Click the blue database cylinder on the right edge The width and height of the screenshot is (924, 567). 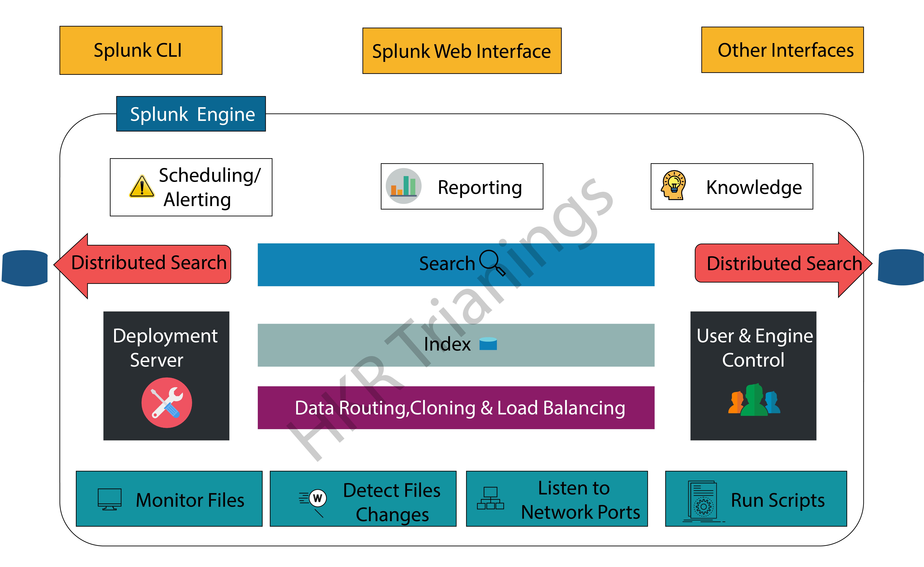(901, 267)
